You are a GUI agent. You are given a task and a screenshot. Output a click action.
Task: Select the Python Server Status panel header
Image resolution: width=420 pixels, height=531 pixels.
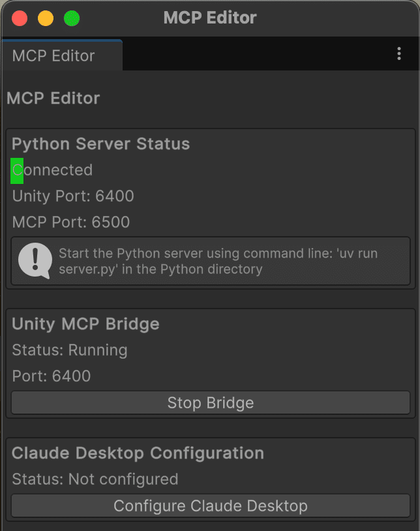[100, 144]
